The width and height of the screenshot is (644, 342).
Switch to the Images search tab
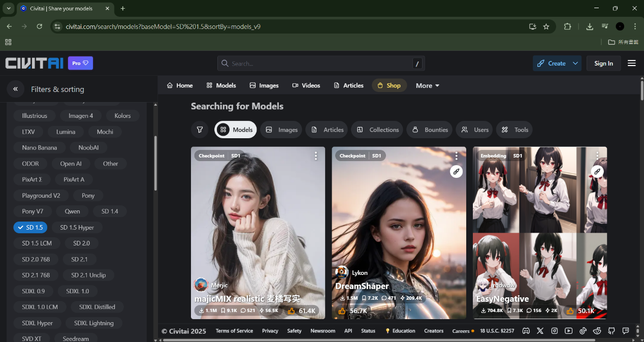(281, 130)
